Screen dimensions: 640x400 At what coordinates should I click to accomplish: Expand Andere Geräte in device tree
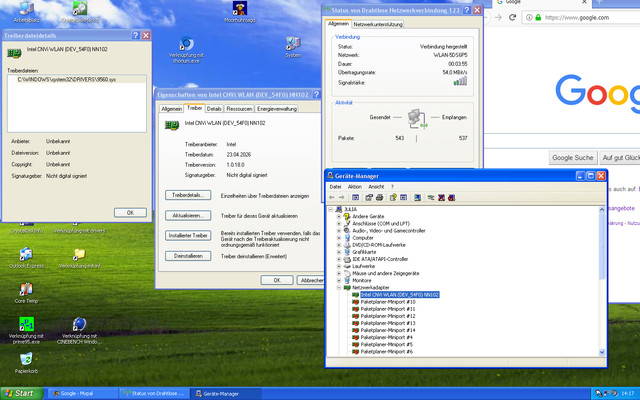coord(339,216)
